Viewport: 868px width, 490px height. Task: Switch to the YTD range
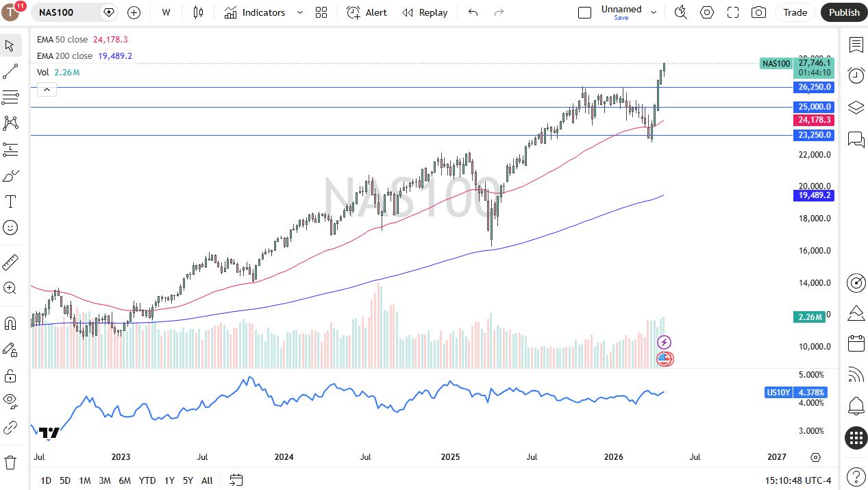[147, 480]
